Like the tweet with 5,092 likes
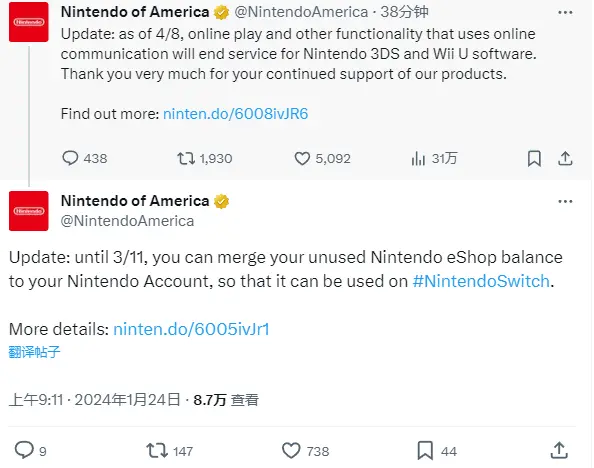 click(322, 158)
